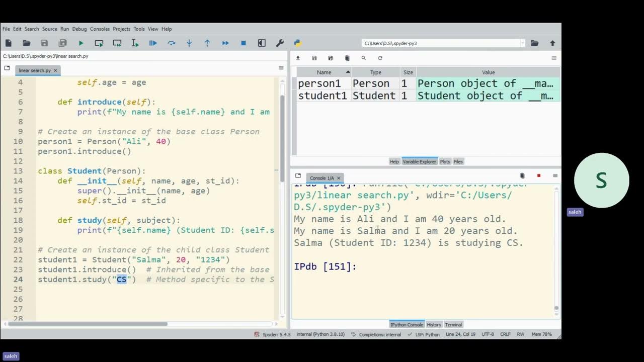644x362 pixels.
Task: Click the LSP: Python status entry
Action: [423, 334]
